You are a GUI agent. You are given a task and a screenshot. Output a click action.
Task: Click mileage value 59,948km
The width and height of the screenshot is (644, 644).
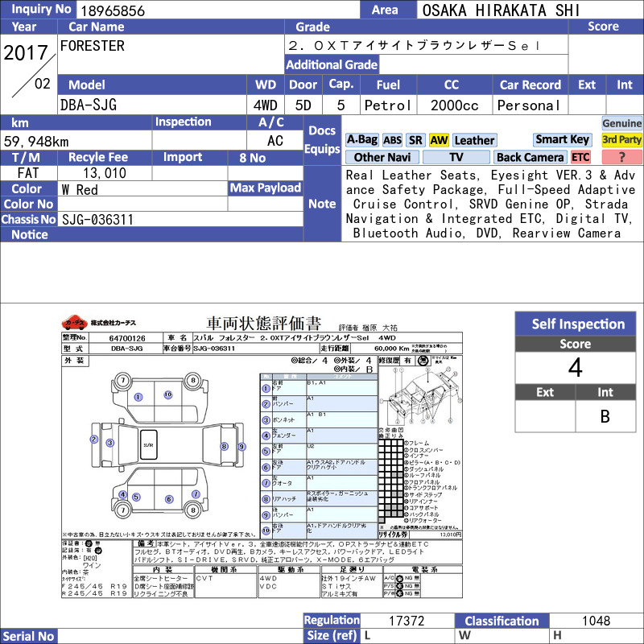(36, 142)
